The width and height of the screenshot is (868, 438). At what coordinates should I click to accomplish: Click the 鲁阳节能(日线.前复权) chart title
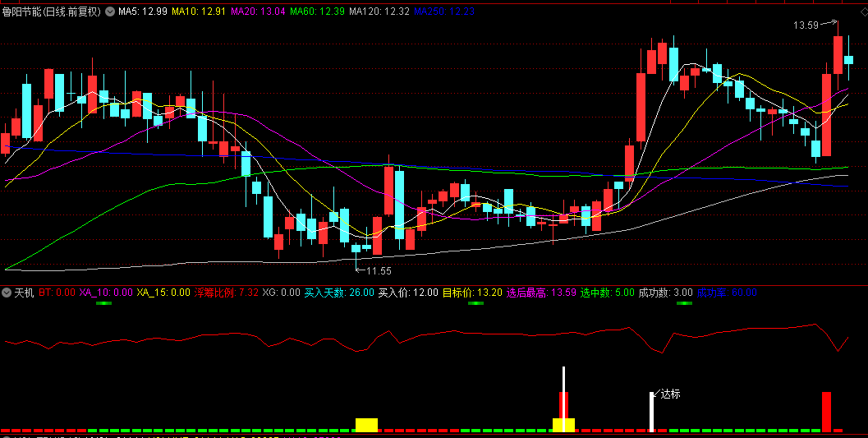point(52,11)
